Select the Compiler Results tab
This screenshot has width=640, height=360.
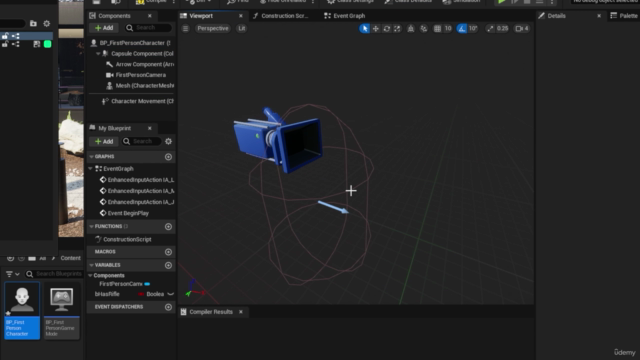(x=211, y=312)
